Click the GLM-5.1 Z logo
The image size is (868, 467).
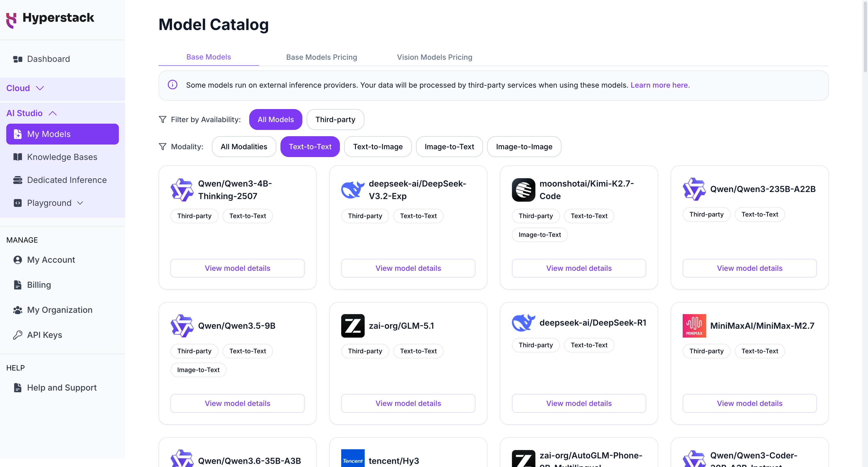pyautogui.click(x=353, y=326)
